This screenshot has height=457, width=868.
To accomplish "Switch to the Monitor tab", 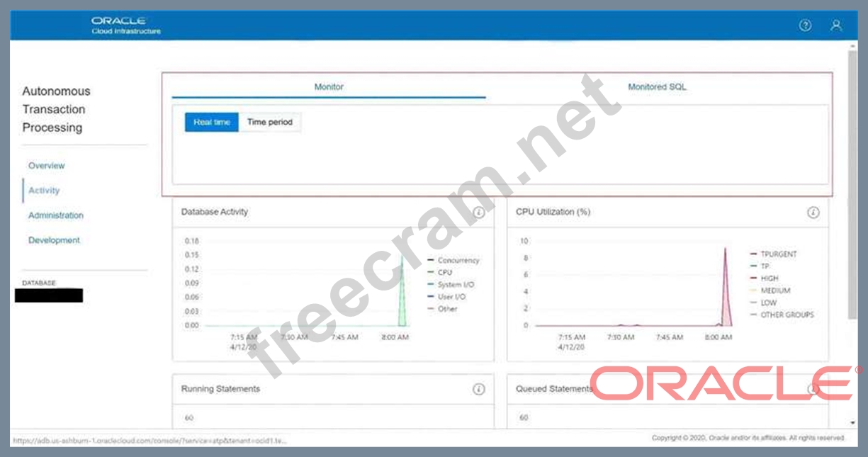I will coord(329,86).
